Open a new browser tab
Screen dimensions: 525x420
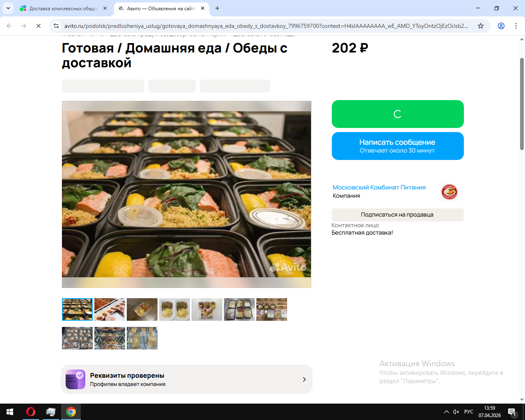217,8
